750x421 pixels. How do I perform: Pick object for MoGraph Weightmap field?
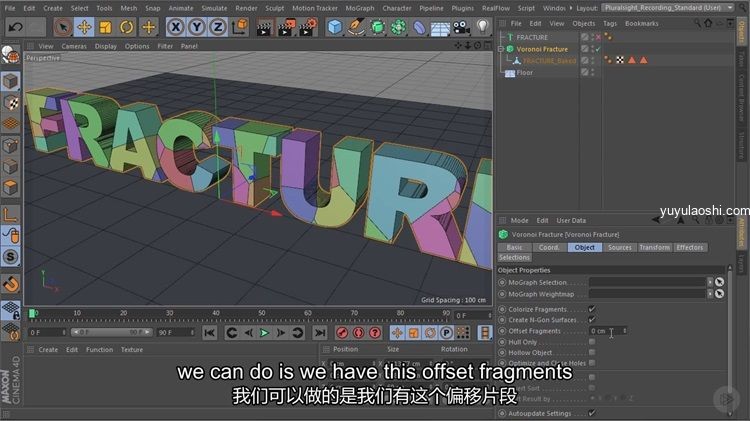[x=719, y=294]
